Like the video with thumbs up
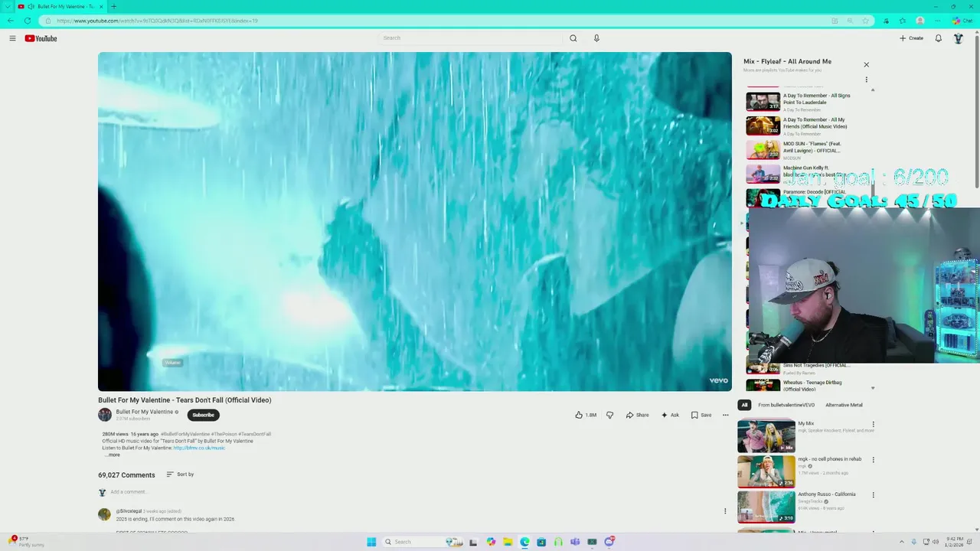This screenshot has height=551, width=980. coord(586,415)
